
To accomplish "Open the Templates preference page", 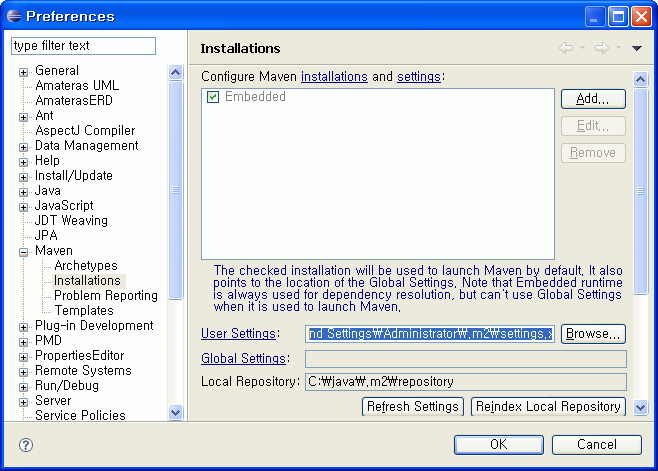I will point(83,311).
